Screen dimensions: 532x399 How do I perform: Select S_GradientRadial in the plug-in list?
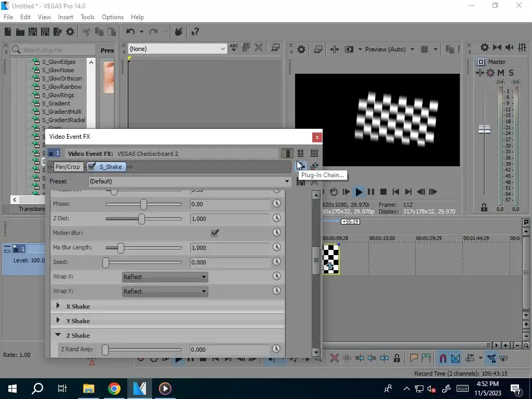click(x=63, y=120)
